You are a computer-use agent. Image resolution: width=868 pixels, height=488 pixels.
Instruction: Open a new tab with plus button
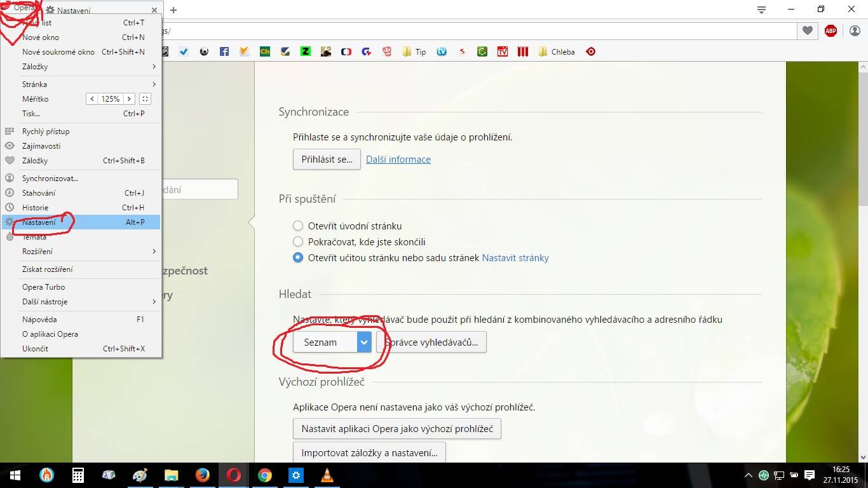[x=173, y=10]
